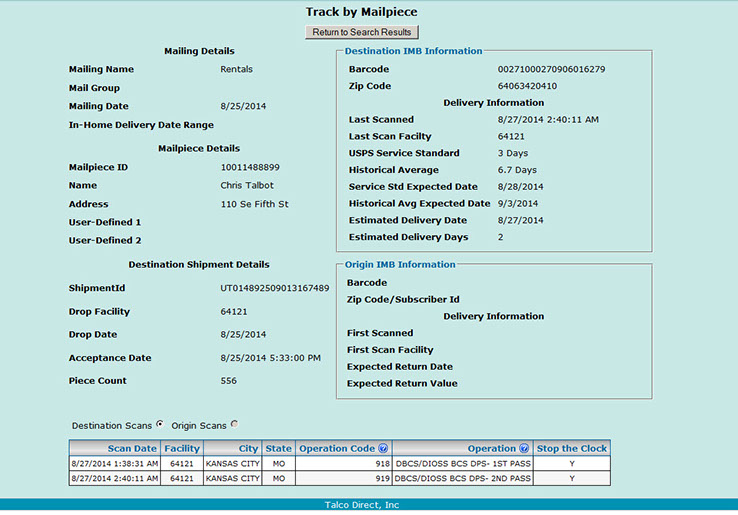Sort by the Scan Date column header
Viewport: 738px width, 515px height.
pos(132,448)
